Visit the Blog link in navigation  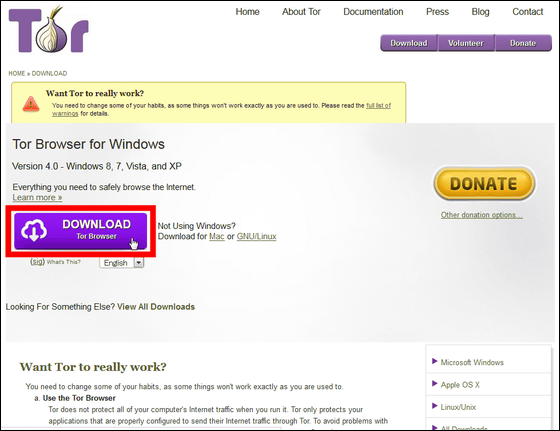480,12
